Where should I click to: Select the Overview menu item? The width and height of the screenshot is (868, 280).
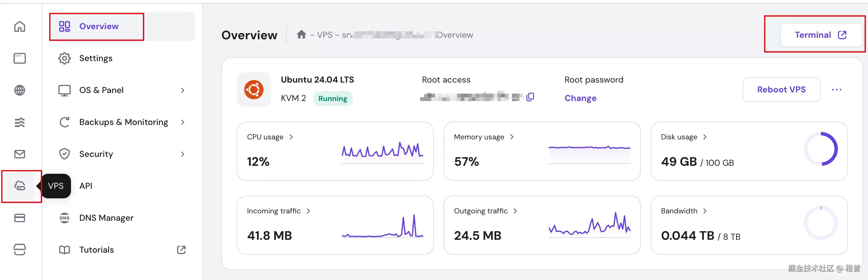[122, 26]
